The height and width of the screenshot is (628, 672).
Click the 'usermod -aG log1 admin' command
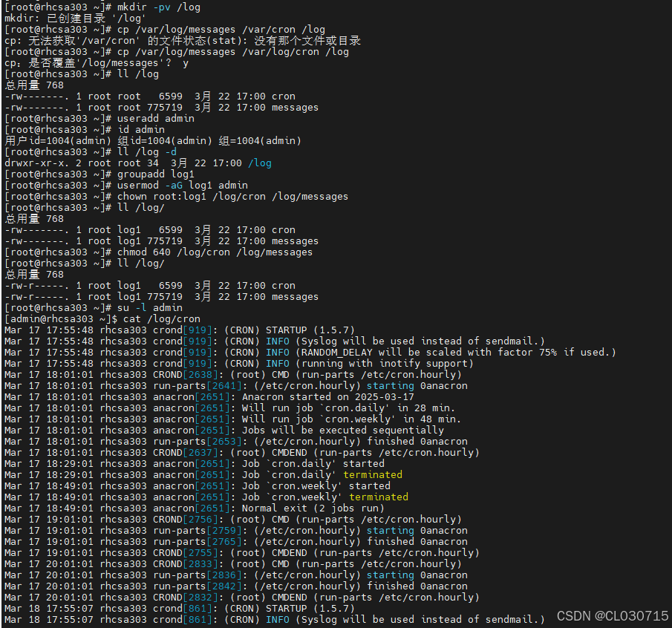126,186
